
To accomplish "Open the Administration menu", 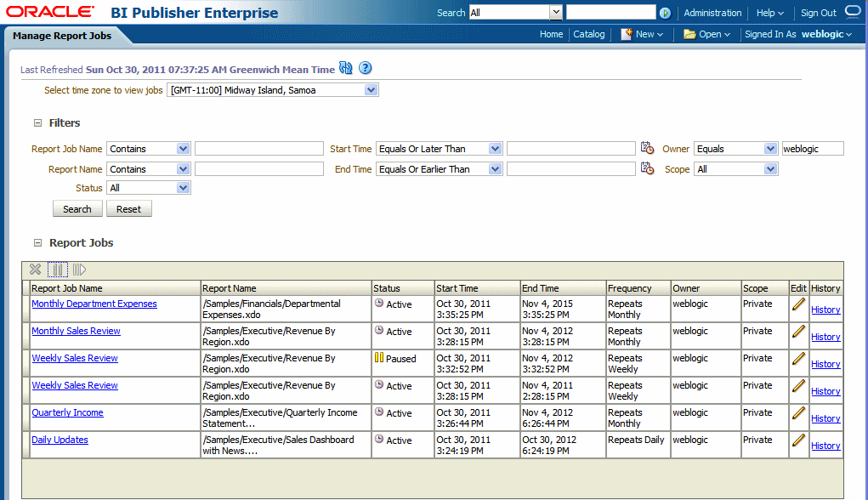I will [x=712, y=13].
